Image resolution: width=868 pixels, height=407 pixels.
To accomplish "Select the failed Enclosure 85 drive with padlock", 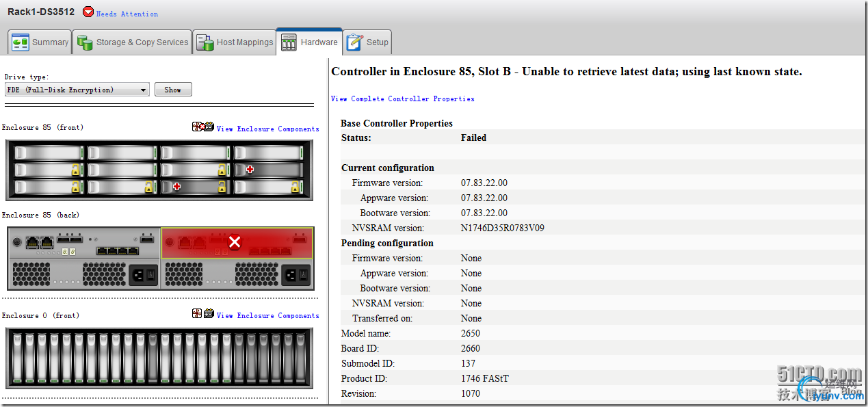I will (194, 187).
